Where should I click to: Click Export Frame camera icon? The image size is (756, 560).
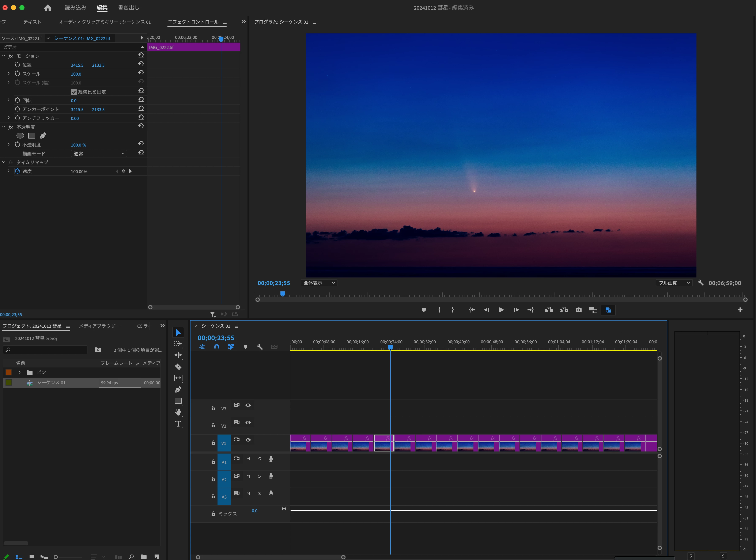point(578,310)
